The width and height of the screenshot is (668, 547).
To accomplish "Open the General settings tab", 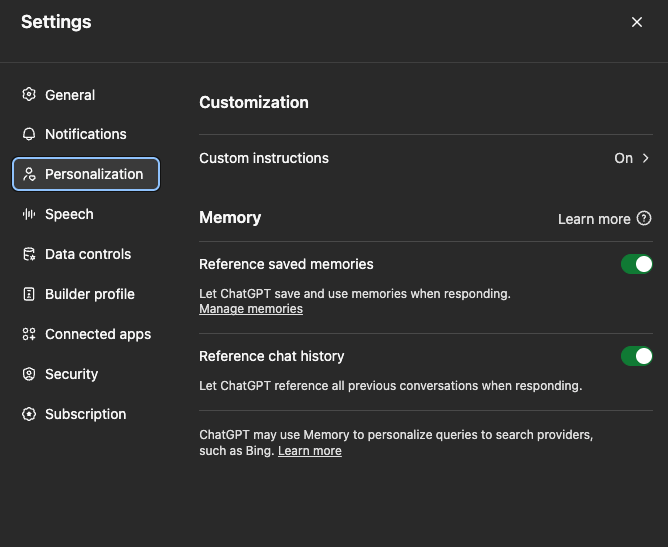I will pos(86,95).
